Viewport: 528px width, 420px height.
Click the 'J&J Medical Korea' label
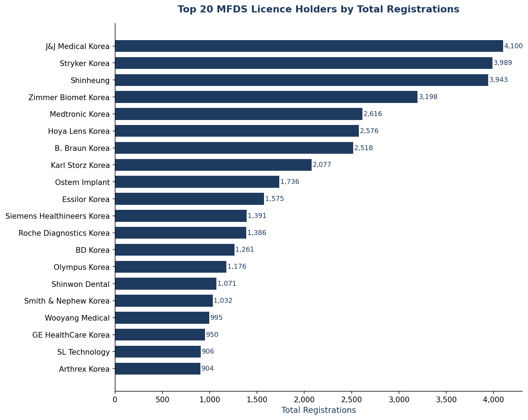coord(77,47)
